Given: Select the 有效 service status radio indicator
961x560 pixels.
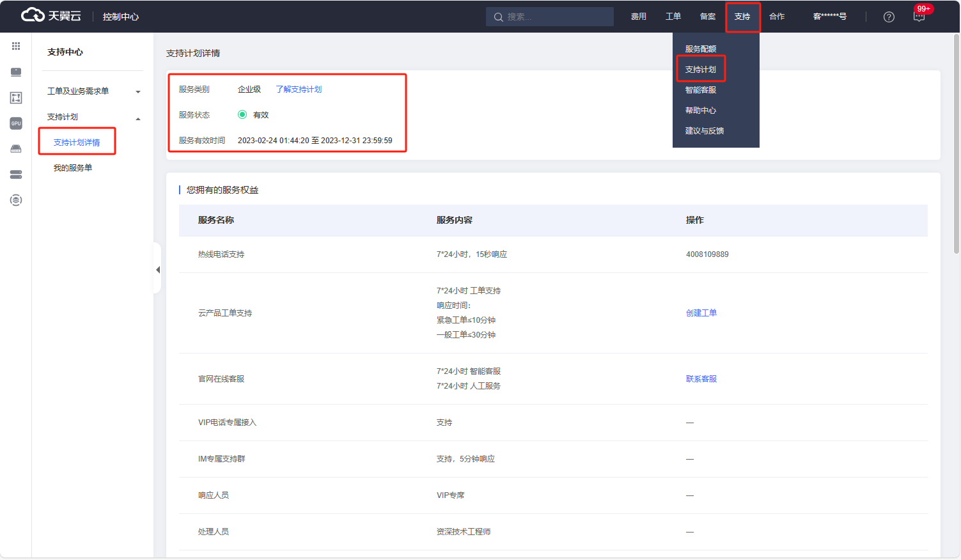Looking at the screenshot, I should (242, 115).
